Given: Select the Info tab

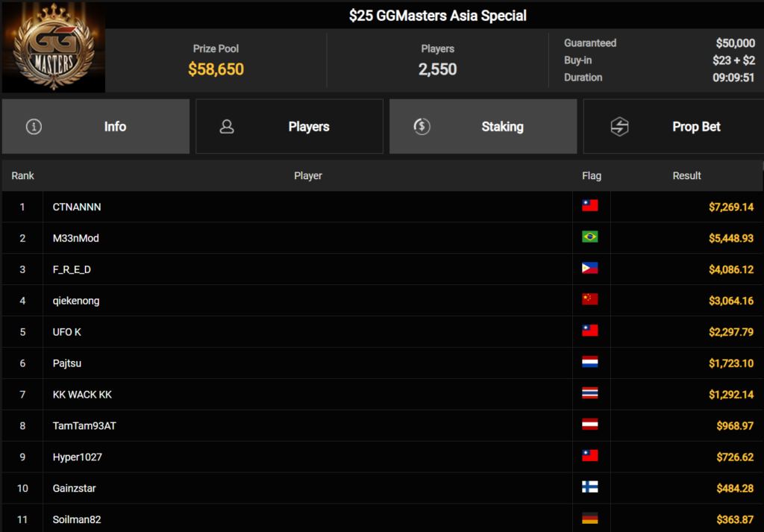Looking at the screenshot, I should (x=95, y=127).
